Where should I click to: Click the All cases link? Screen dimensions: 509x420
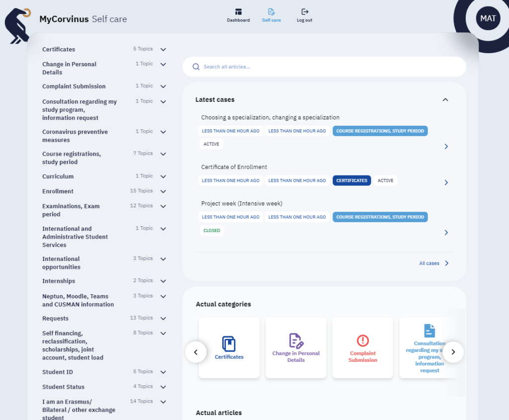point(433,263)
